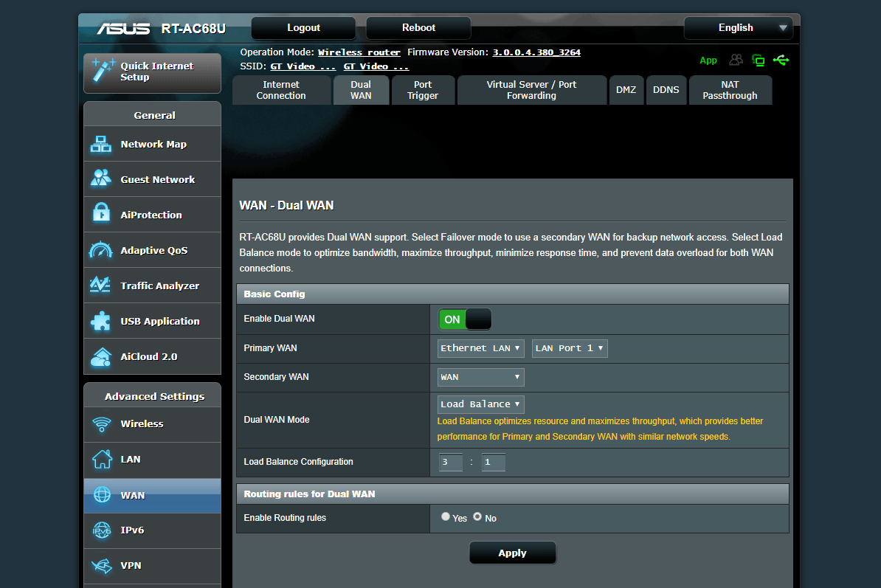Click the VPN arrows icon
881x588 pixels.
tap(102, 566)
